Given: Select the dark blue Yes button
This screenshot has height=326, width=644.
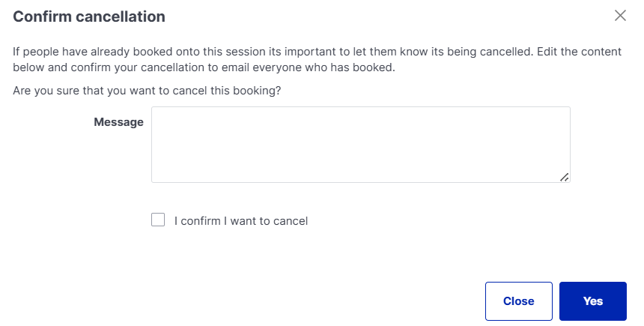Looking at the screenshot, I should [592, 301].
